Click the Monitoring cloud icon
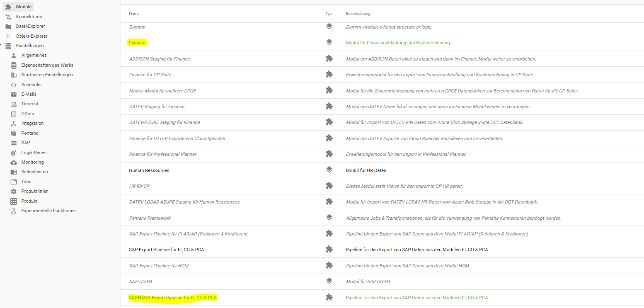Screen dimensions: 644x308 (14, 162)
